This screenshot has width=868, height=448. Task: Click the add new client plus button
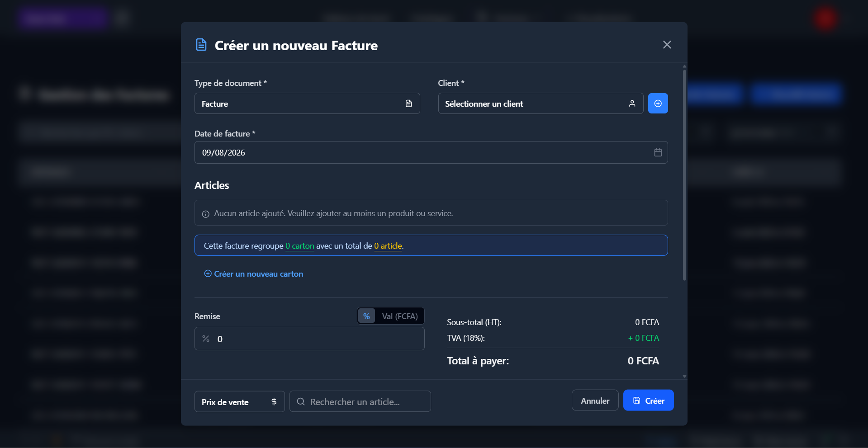658,104
